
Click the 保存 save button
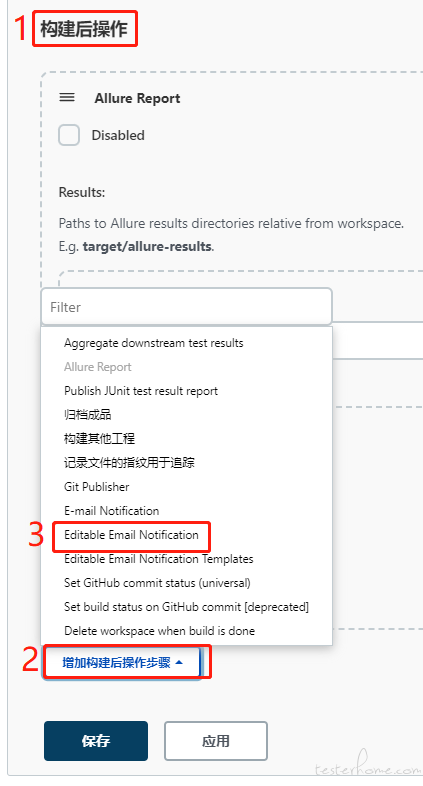96,741
